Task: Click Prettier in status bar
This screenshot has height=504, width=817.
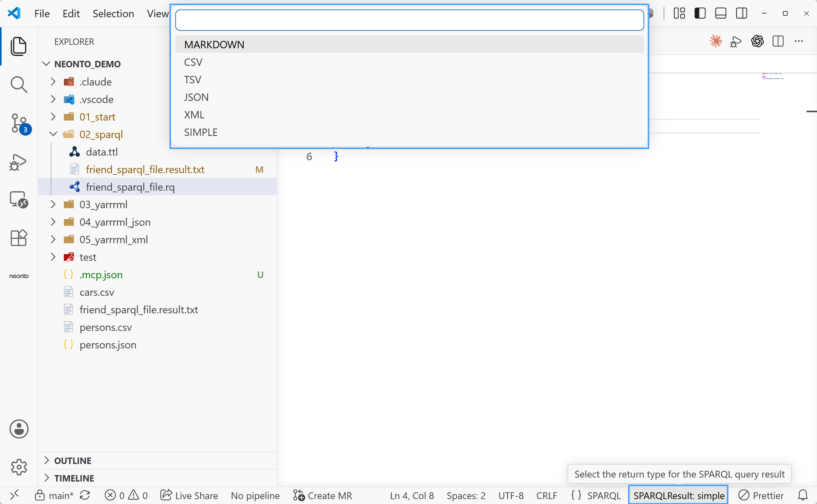Action: (761, 495)
